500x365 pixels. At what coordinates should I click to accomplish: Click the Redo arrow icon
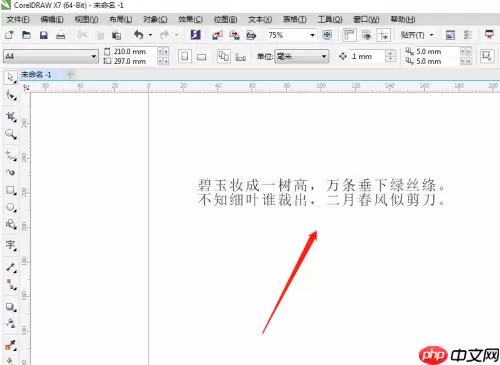pyautogui.click(x=164, y=35)
